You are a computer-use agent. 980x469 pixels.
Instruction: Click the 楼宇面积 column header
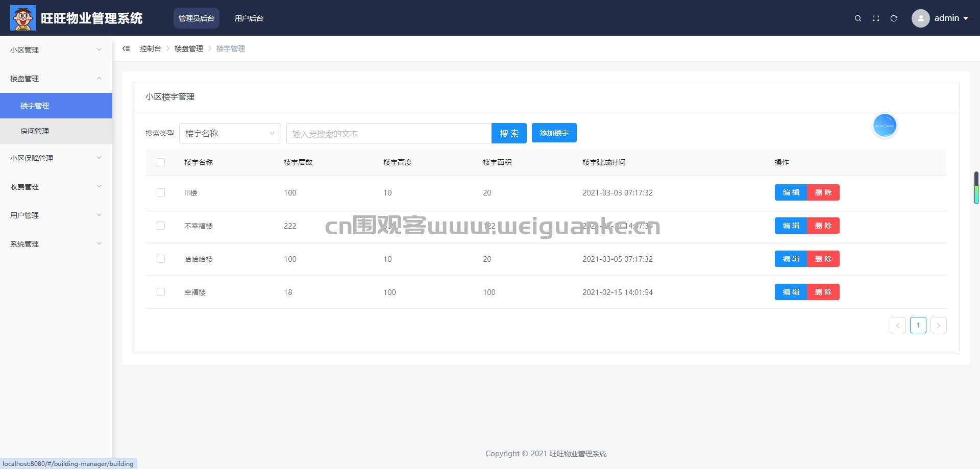[x=497, y=162]
